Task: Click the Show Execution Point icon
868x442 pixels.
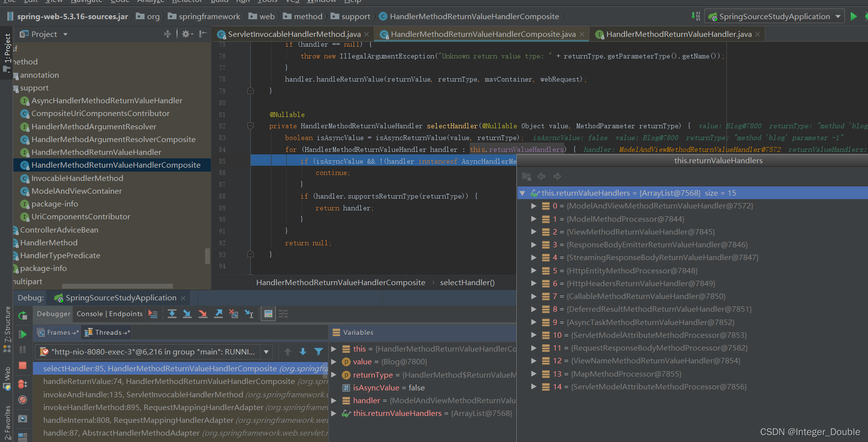Action: click(153, 314)
